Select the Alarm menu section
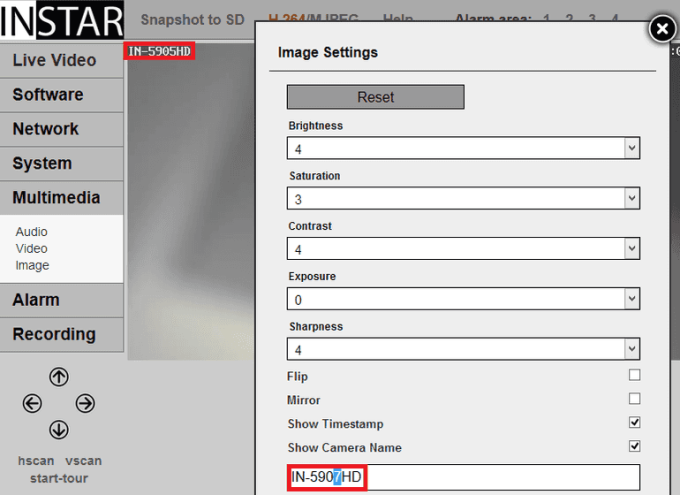Viewport: 680px width, 495px height. (x=36, y=300)
